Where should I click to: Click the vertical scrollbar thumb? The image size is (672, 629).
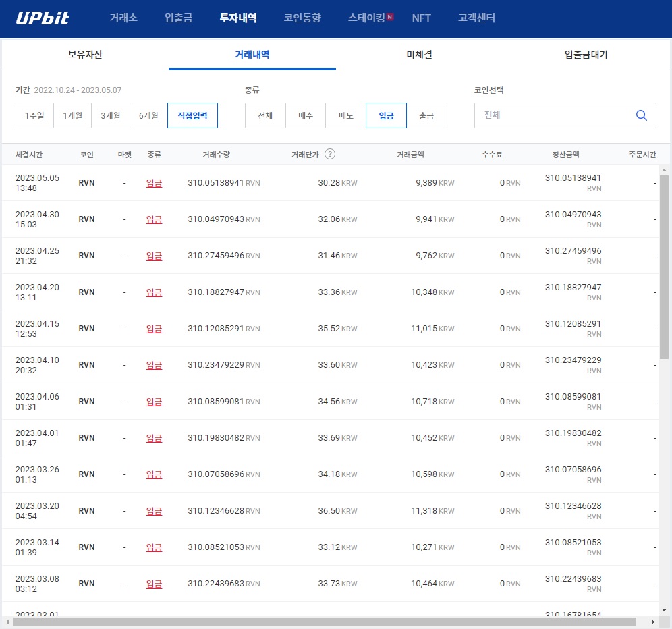[664, 267]
